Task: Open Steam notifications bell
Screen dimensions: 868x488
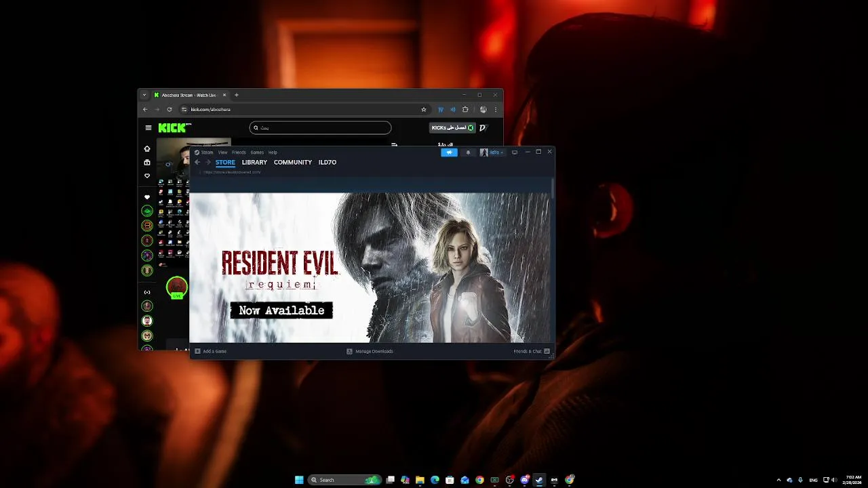Action: pos(468,152)
